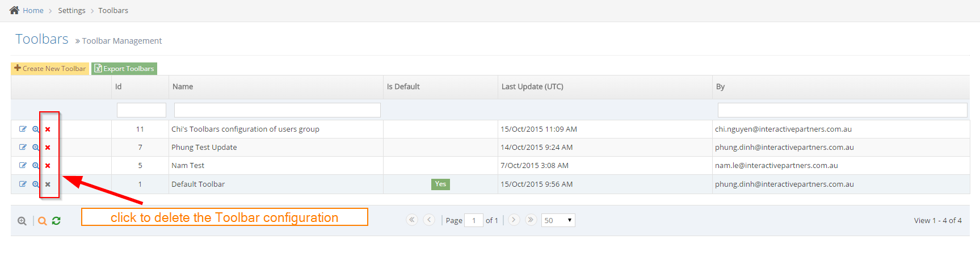
Task: Open the rows-per-page dropdown showing 50
Action: pyautogui.click(x=558, y=220)
